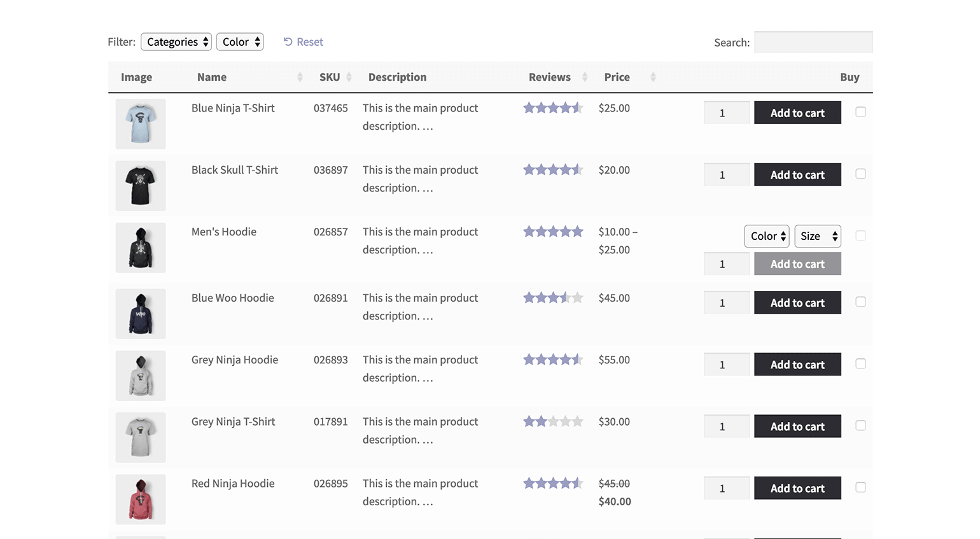Select the Black Skull T-Shirt checkbox

tap(860, 174)
